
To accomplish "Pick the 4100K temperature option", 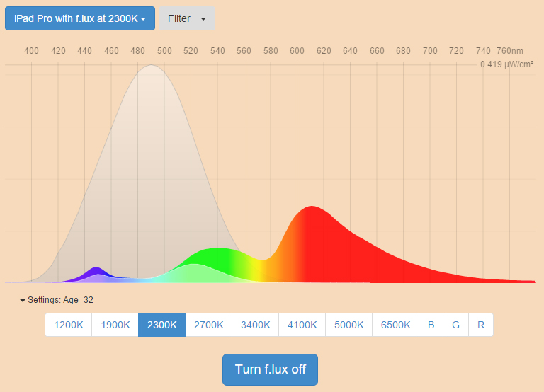I will (302, 325).
